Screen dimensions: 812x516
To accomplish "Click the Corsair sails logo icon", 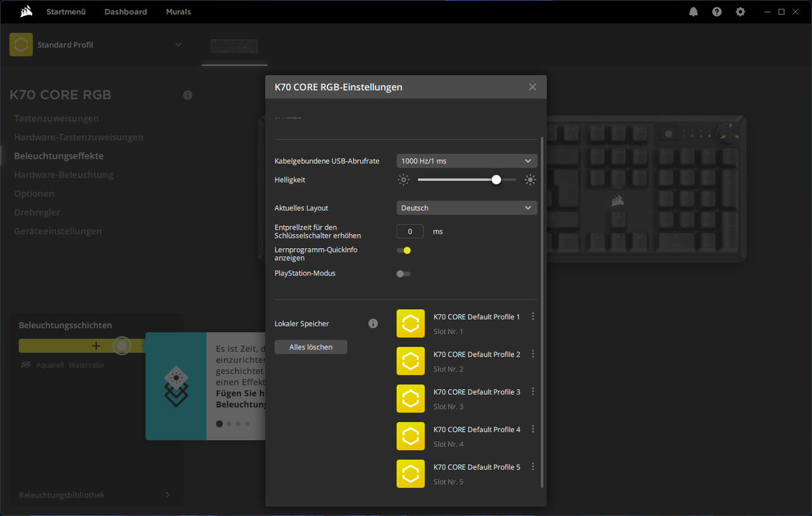I will (26, 11).
